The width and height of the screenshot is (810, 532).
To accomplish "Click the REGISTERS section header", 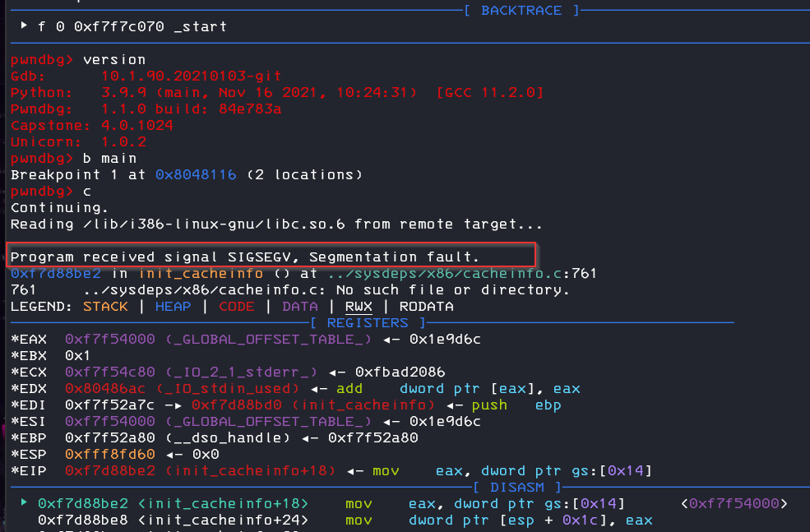I will 368,323.
